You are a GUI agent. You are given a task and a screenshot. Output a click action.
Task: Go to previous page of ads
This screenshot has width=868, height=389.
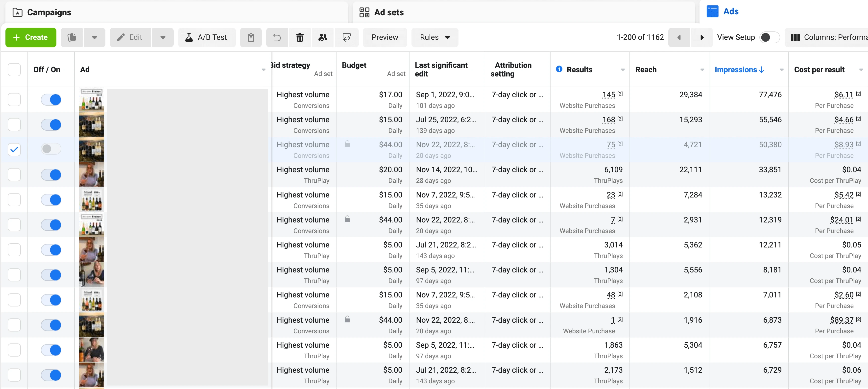pyautogui.click(x=679, y=37)
